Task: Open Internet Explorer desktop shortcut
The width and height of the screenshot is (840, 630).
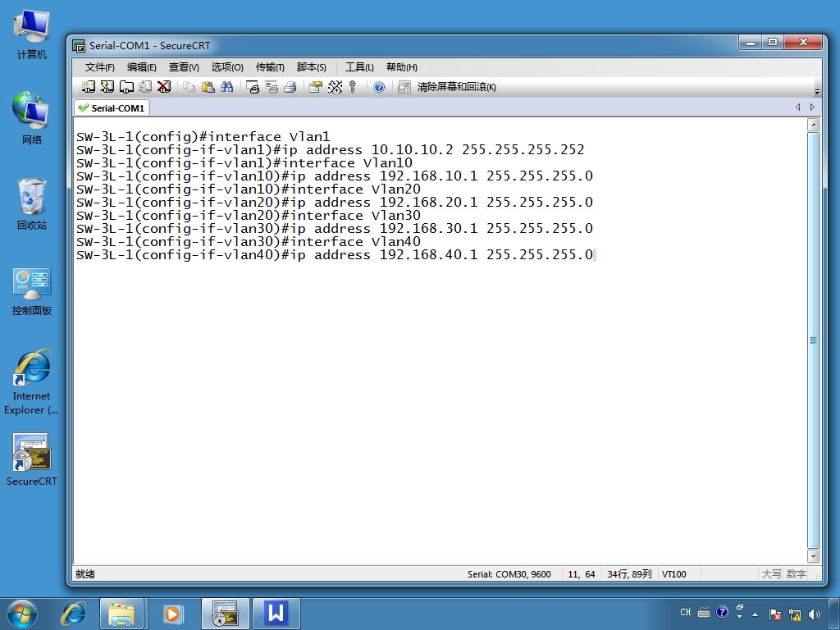Action: click(32, 381)
